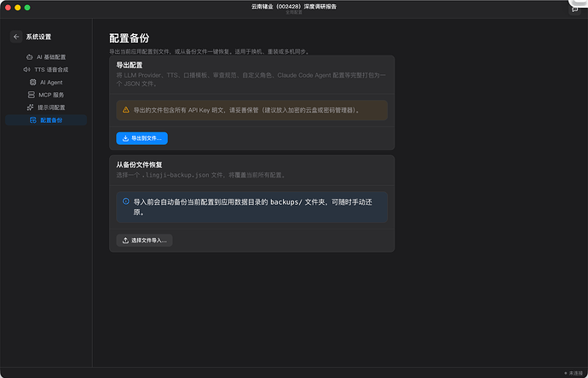Click the agent icon beside AI Agent
The image size is (588, 378).
(x=33, y=82)
